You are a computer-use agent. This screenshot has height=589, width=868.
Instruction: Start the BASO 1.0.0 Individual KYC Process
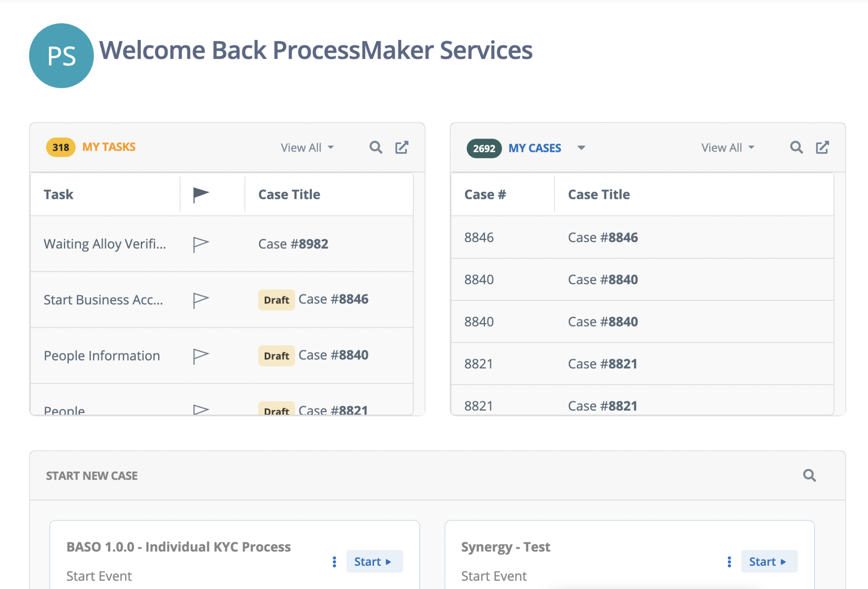click(x=374, y=561)
